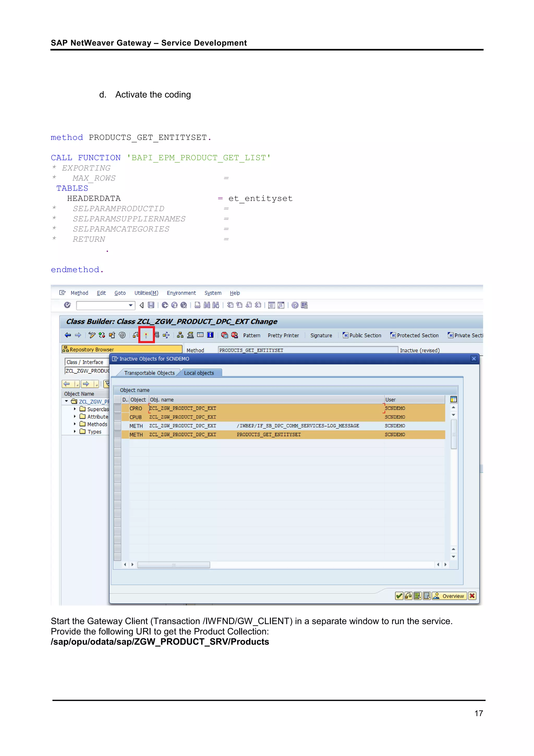Open the Utilities(M) menu
The image size is (534, 756).
[147, 293]
